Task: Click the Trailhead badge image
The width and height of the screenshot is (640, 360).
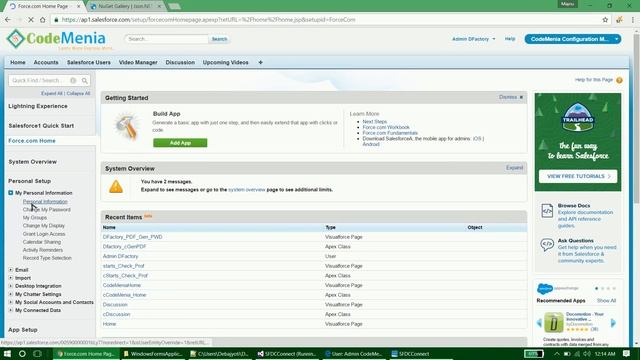Action: (578, 118)
